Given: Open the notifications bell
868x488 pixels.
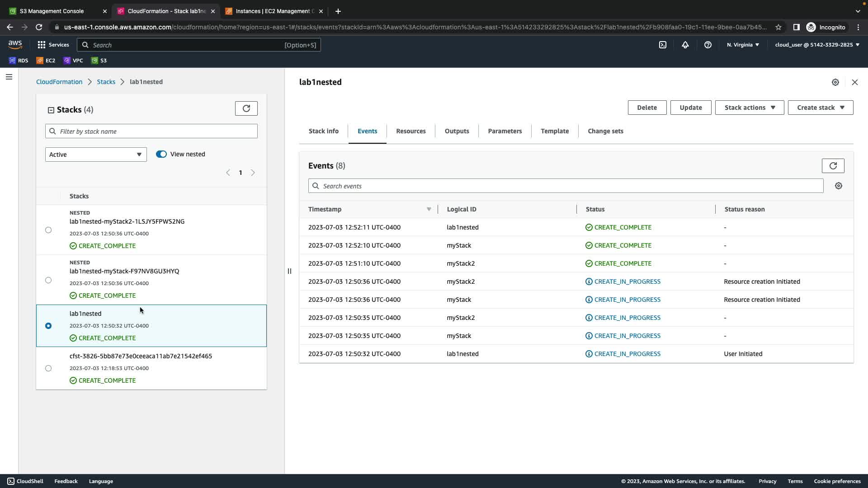Looking at the screenshot, I should click(685, 45).
